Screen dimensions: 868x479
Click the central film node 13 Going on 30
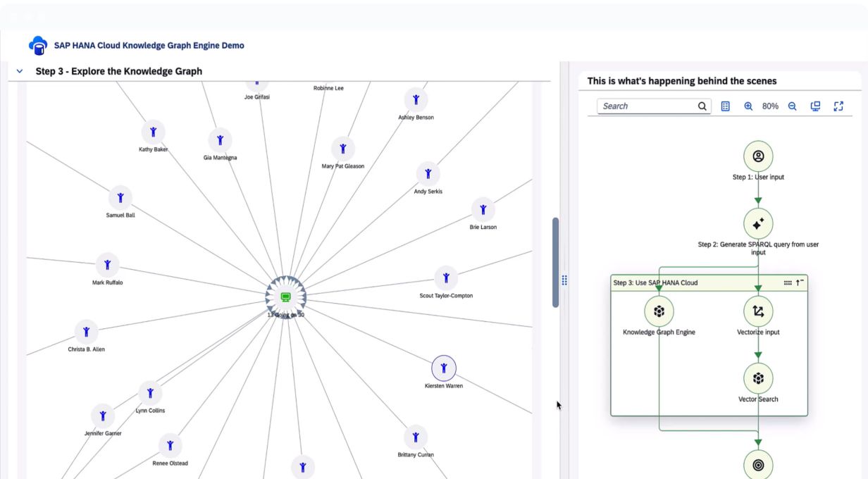pyautogui.click(x=285, y=298)
